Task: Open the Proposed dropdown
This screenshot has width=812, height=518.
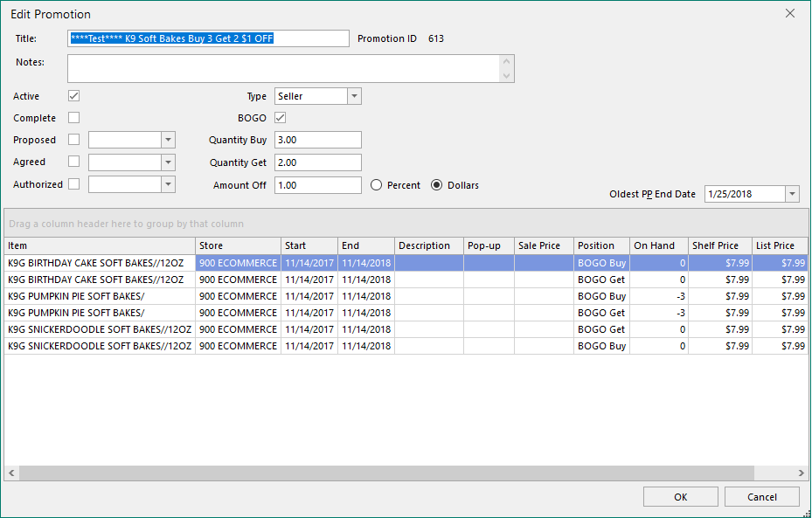Action: [x=168, y=140]
